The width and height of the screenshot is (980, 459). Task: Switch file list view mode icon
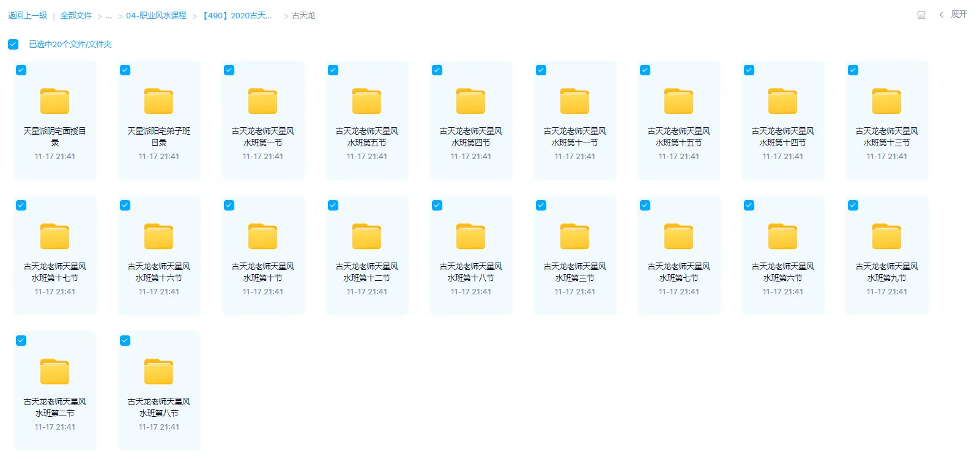tap(921, 15)
